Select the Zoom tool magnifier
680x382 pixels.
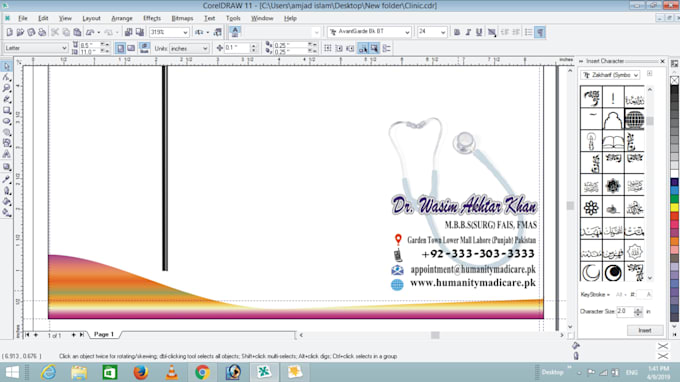pyautogui.click(x=7, y=88)
